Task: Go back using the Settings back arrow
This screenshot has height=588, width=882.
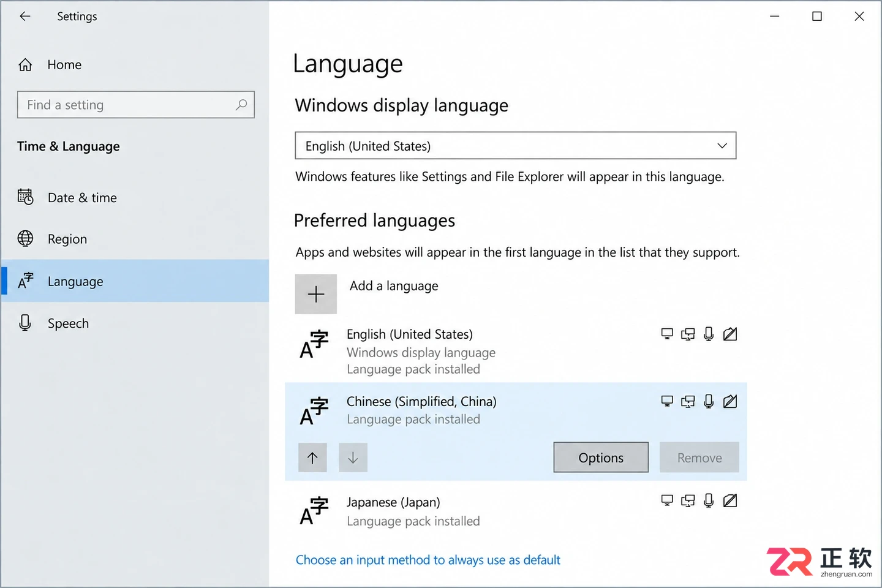Action: [x=25, y=17]
